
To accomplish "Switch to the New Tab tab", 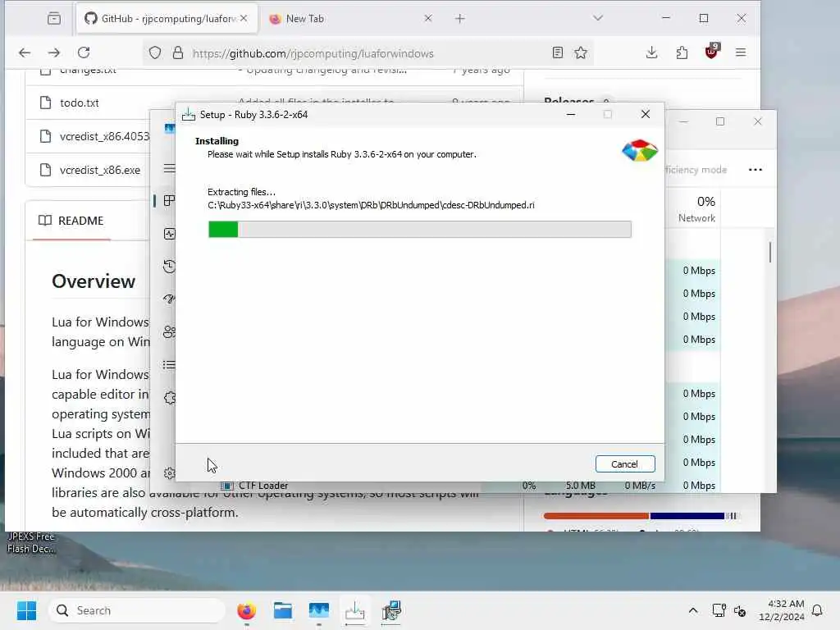I will 350,19.
